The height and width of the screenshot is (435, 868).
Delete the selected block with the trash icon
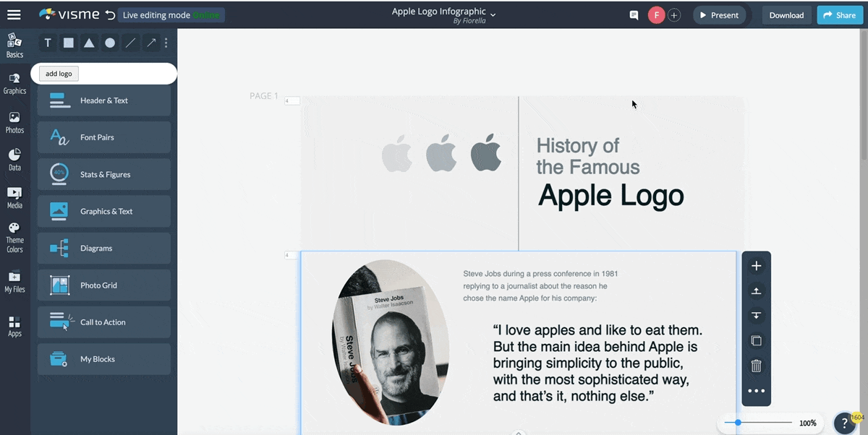click(755, 366)
